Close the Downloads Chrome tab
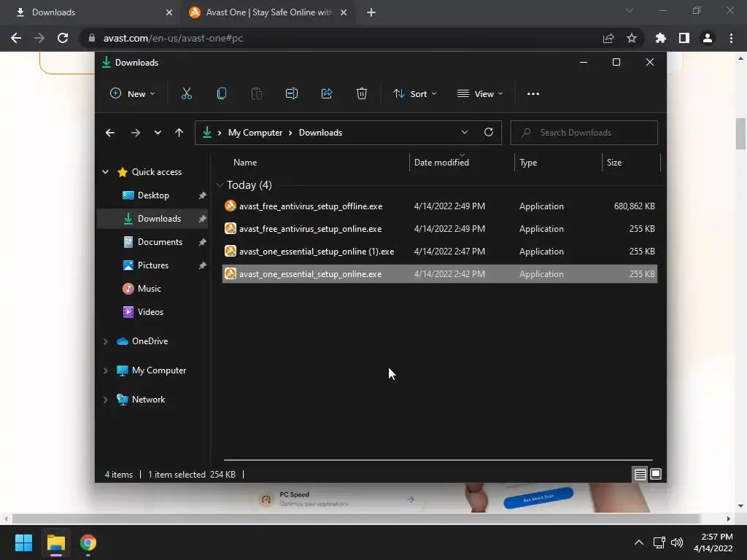Image resolution: width=747 pixels, height=560 pixels. click(x=169, y=12)
